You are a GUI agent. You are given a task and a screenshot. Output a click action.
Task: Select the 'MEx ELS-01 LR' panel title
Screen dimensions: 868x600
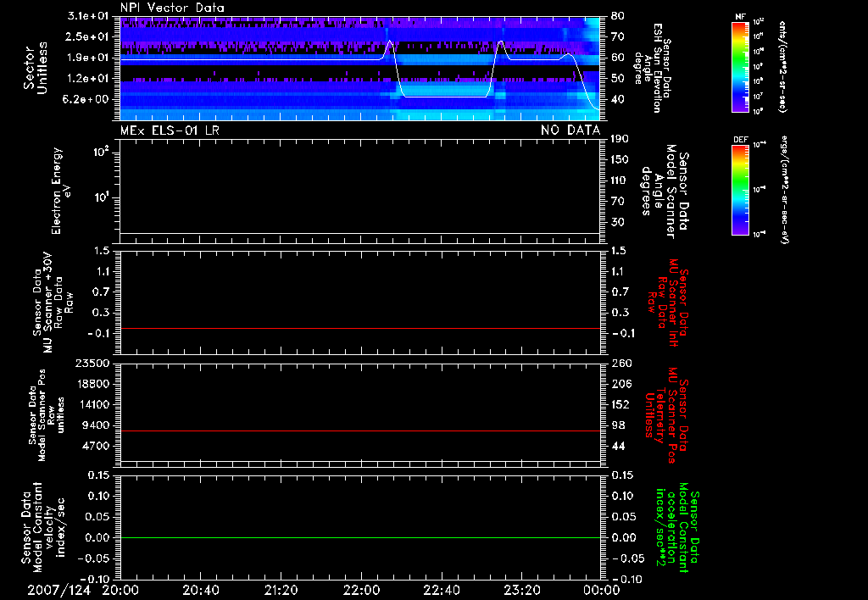coord(170,131)
